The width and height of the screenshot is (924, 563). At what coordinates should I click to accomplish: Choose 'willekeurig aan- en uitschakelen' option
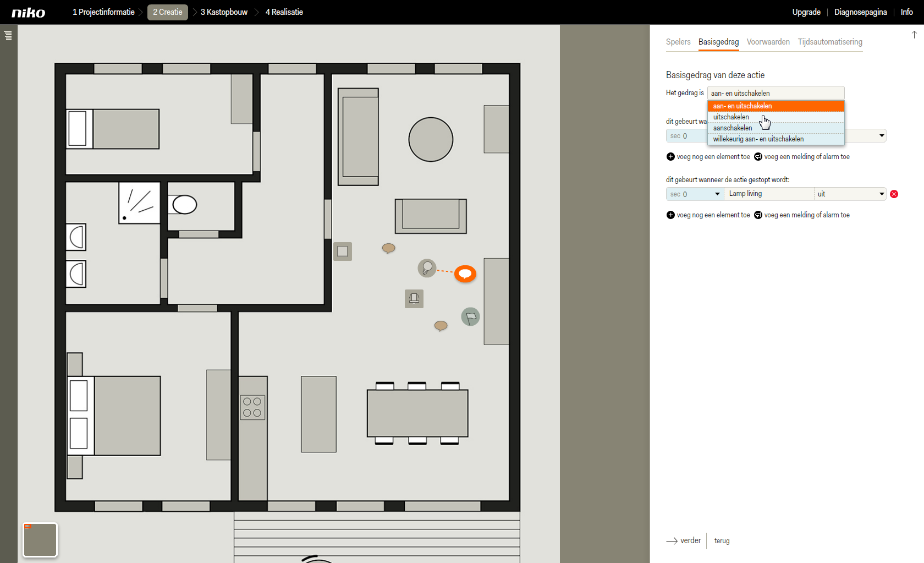click(x=776, y=139)
